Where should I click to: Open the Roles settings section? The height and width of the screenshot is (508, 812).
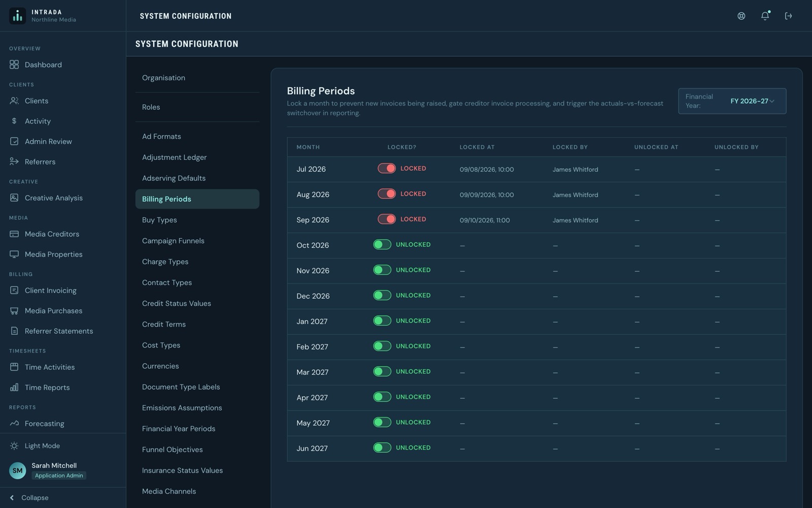(197, 107)
